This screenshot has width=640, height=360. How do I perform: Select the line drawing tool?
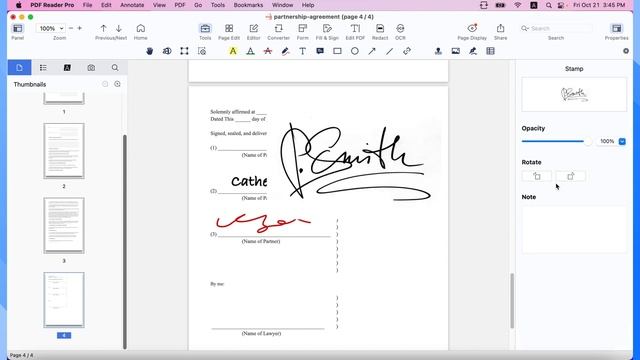(389, 51)
